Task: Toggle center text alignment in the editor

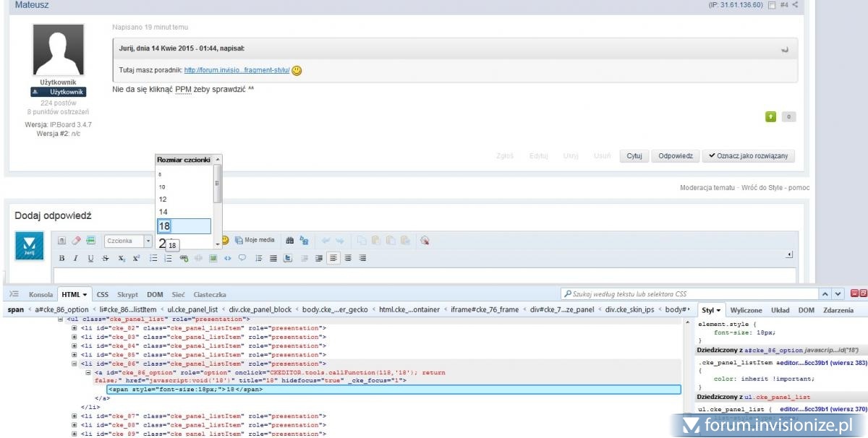Action: coord(348,258)
